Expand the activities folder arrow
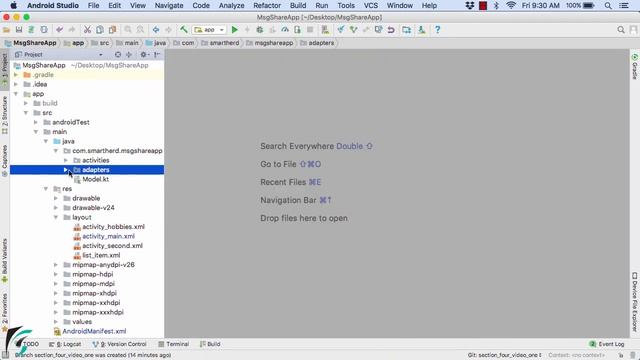 pyautogui.click(x=66, y=160)
